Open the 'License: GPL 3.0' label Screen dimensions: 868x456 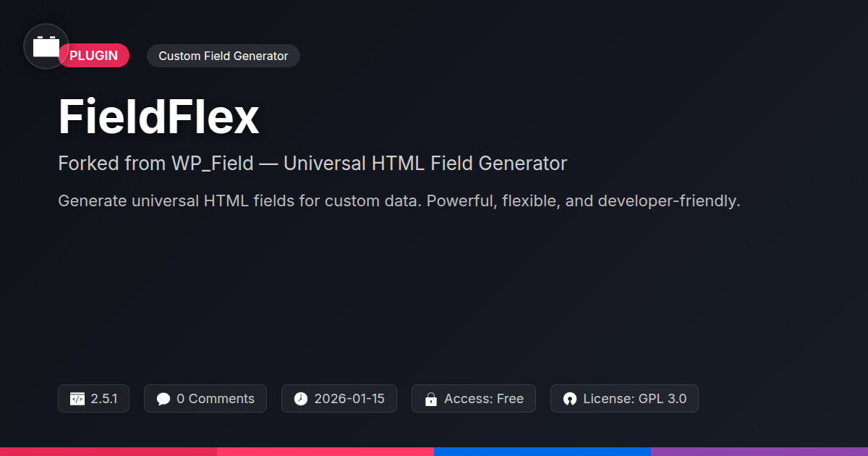point(634,399)
